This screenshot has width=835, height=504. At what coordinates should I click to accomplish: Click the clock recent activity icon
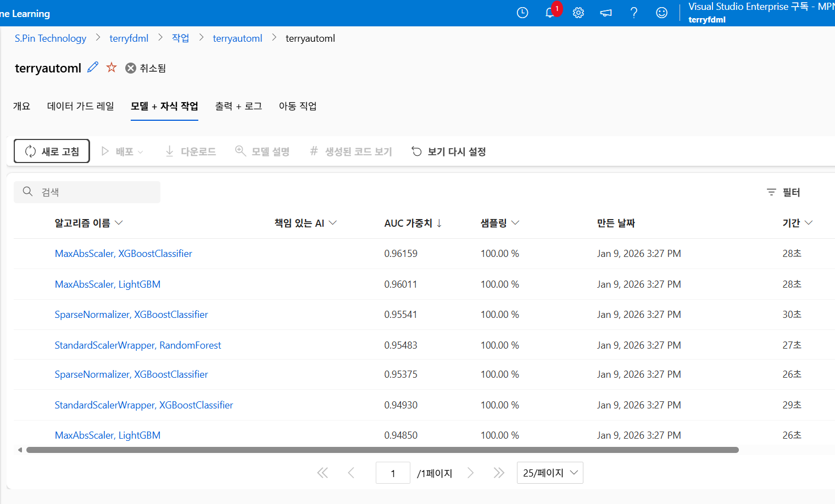[x=522, y=12]
